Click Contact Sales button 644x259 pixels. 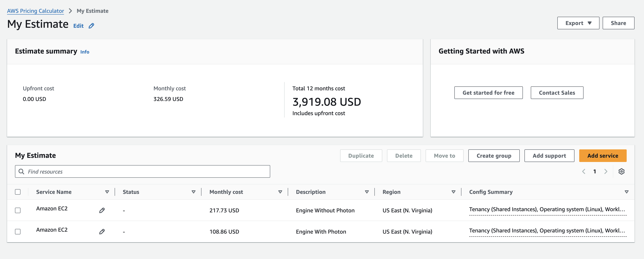point(557,93)
